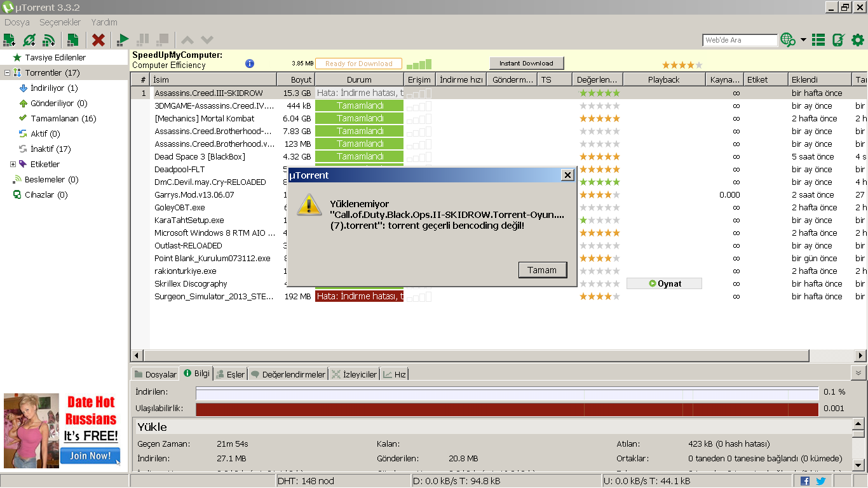Click the move down queue arrow icon

pyautogui.click(x=207, y=40)
